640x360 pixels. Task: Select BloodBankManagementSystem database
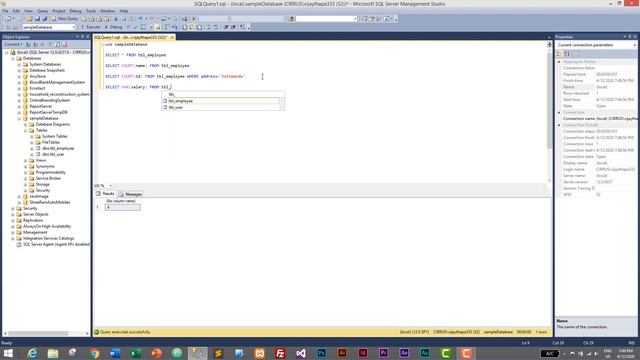57,82
